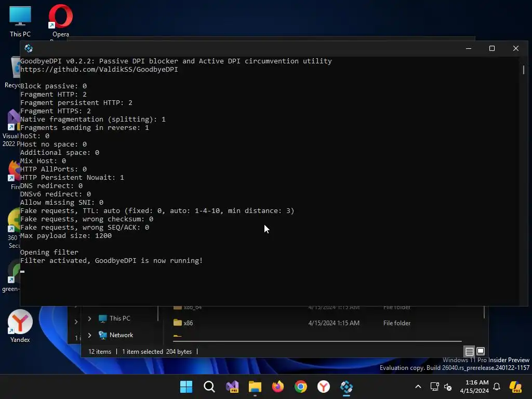Click "1 item selected 204 bytes" status text

pos(157,352)
